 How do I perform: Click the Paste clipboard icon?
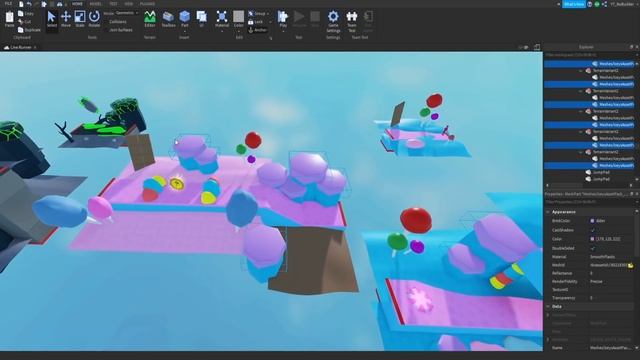tap(9, 17)
